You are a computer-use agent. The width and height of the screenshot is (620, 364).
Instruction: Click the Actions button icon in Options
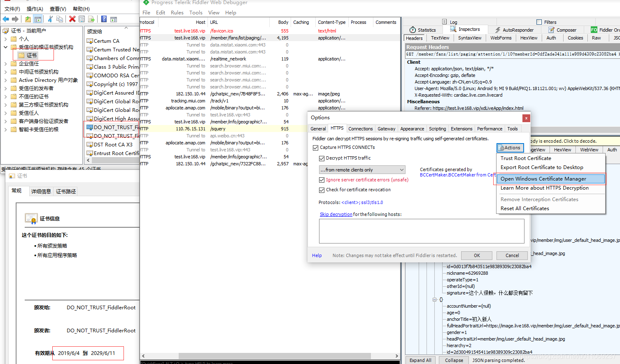[x=501, y=148]
